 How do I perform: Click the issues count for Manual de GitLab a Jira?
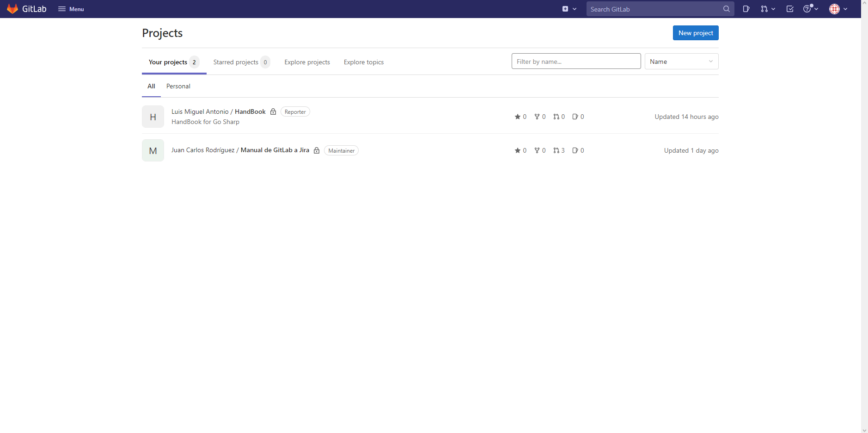pyautogui.click(x=578, y=150)
